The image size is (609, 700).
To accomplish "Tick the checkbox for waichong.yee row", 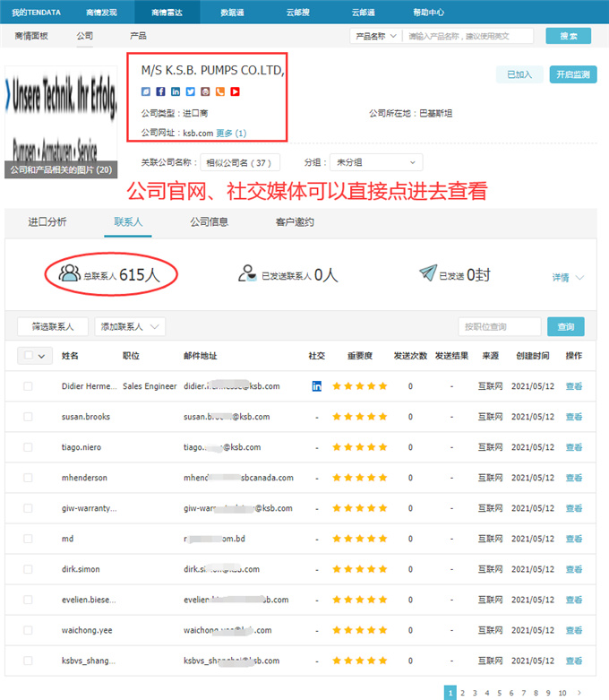I will (x=28, y=630).
